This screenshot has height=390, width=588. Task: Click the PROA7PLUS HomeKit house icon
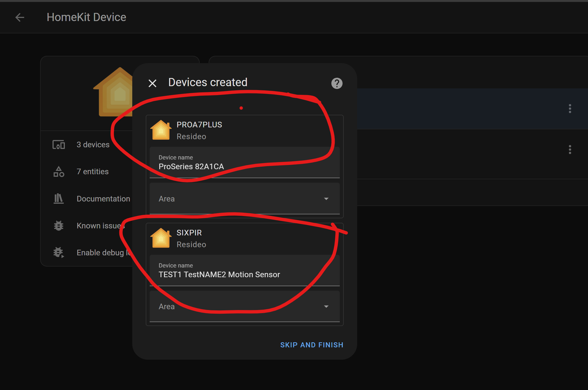161,130
